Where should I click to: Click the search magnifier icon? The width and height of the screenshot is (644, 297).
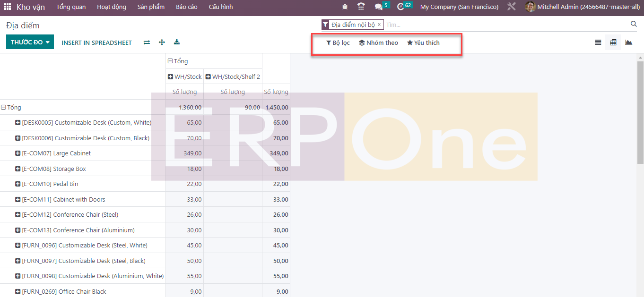[634, 24]
